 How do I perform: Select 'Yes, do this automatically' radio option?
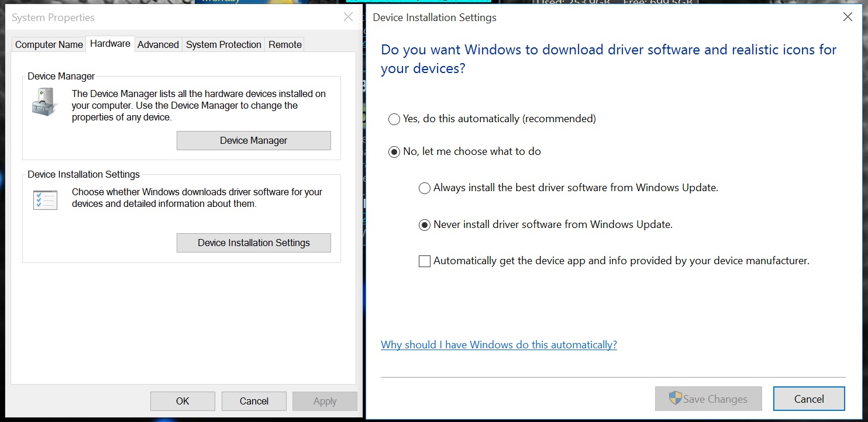tap(492, 119)
